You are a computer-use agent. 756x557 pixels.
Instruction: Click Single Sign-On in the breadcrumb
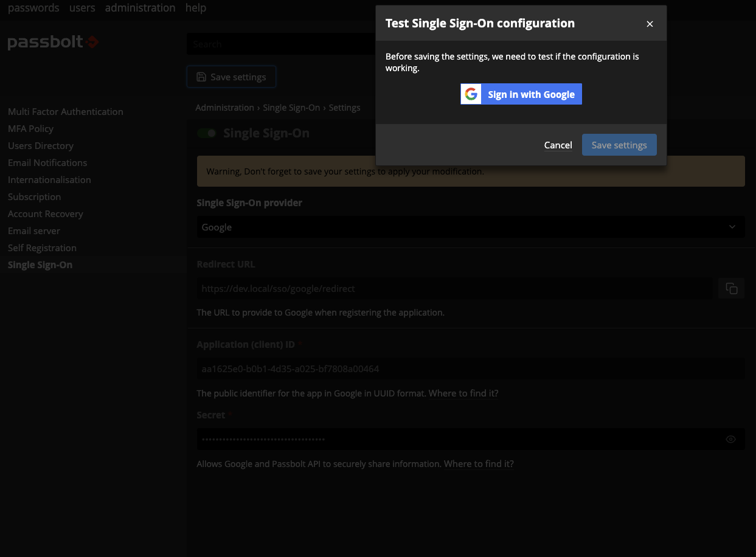291,108
